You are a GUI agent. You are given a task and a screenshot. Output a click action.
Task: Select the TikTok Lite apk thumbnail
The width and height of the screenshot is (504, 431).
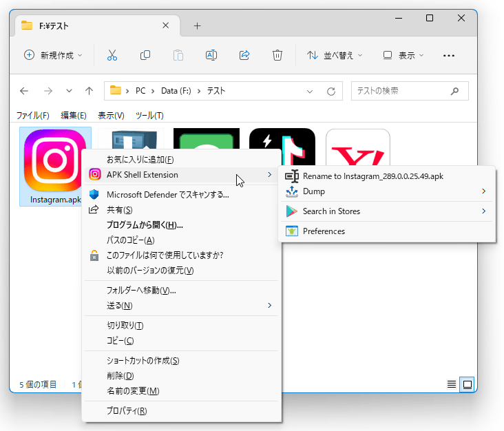point(282,147)
